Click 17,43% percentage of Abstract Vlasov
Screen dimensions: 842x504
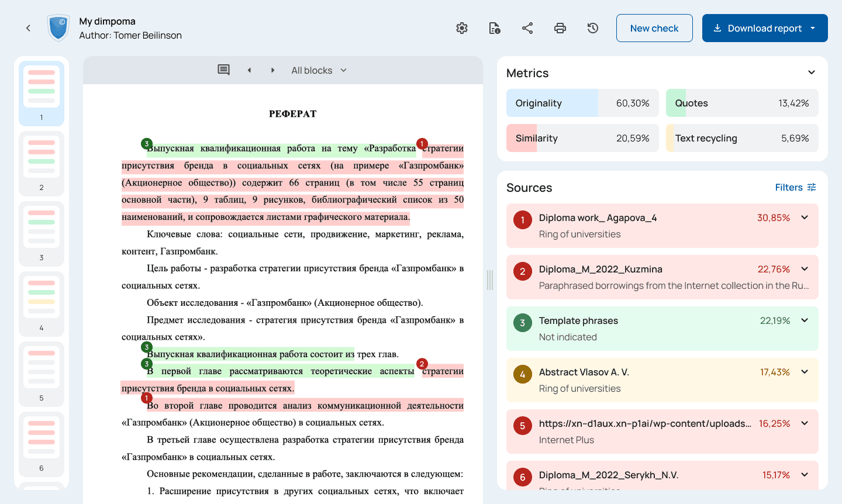(x=775, y=372)
